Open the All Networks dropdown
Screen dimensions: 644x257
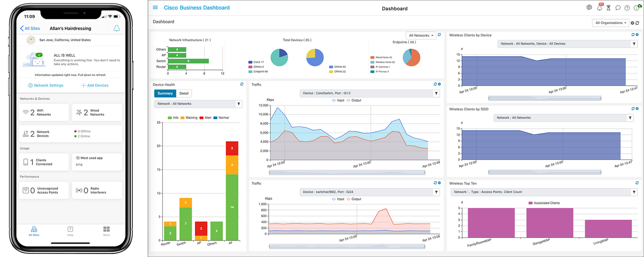(421, 35)
